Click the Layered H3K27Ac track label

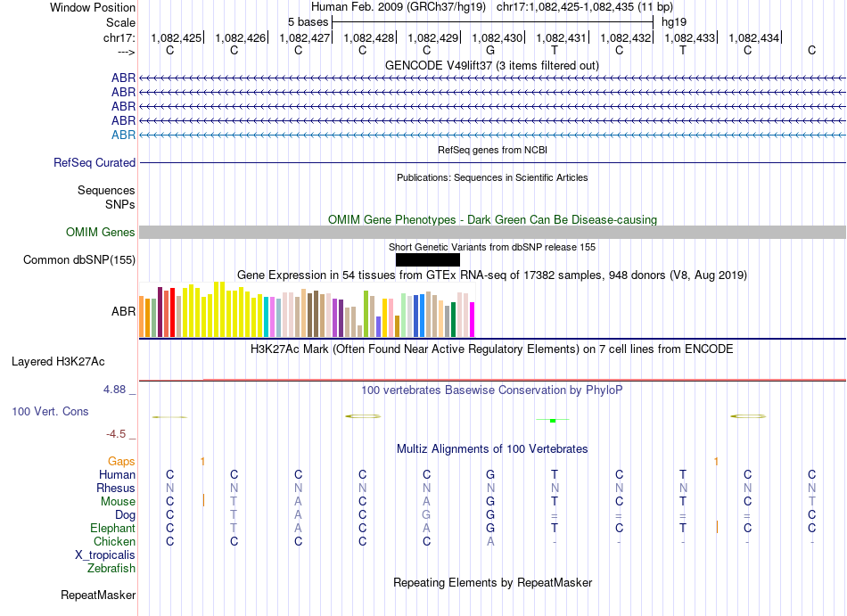pyautogui.click(x=58, y=362)
